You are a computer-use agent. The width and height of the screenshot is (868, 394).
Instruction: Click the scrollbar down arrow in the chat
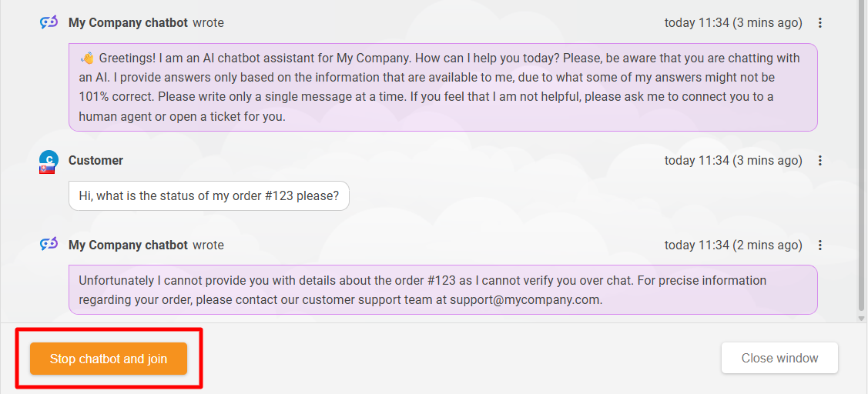click(862, 317)
